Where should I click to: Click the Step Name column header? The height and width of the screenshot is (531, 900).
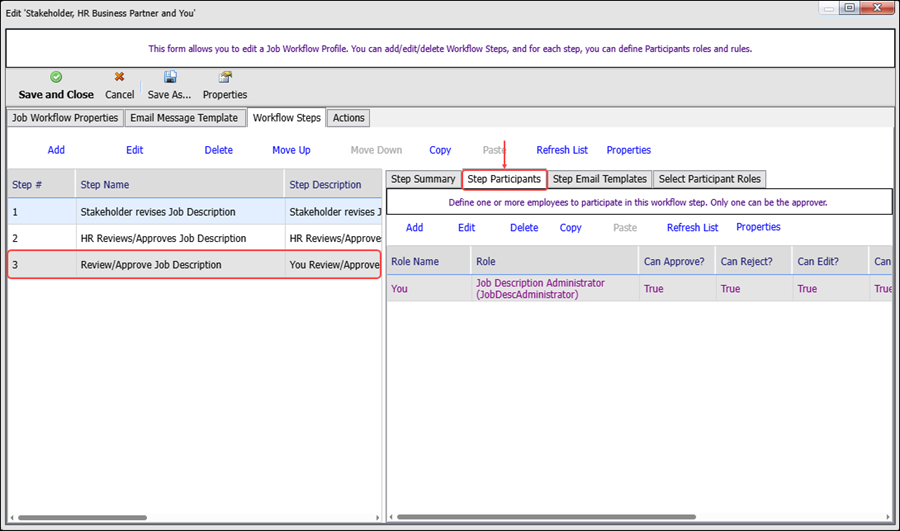(105, 184)
